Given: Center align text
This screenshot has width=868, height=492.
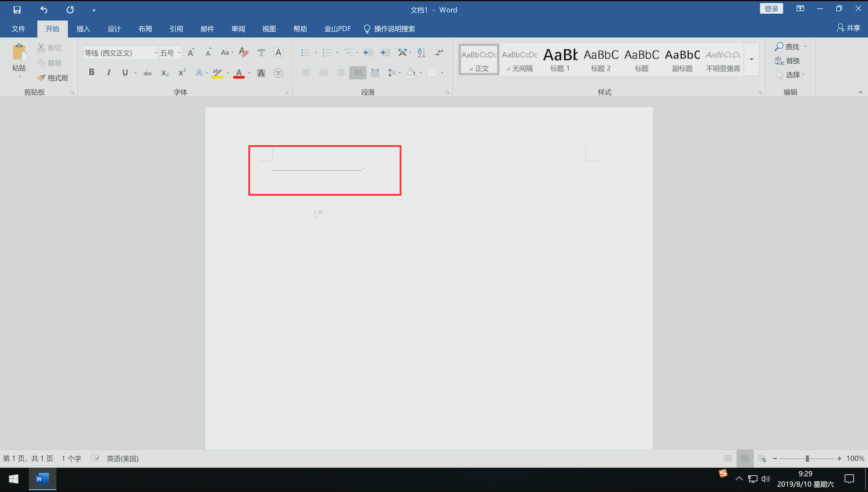Looking at the screenshot, I should point(323,73).
